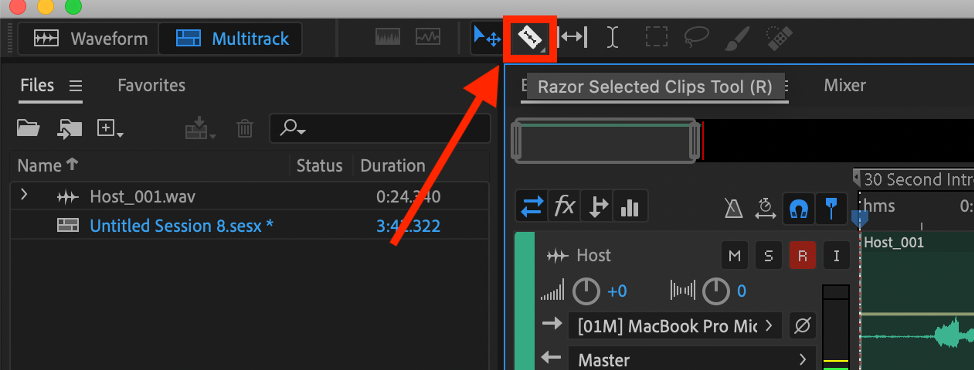Open the MacBook Pro Mic input dropdown
This screenshot has width=974, height=370.
[x=676, y=325]
